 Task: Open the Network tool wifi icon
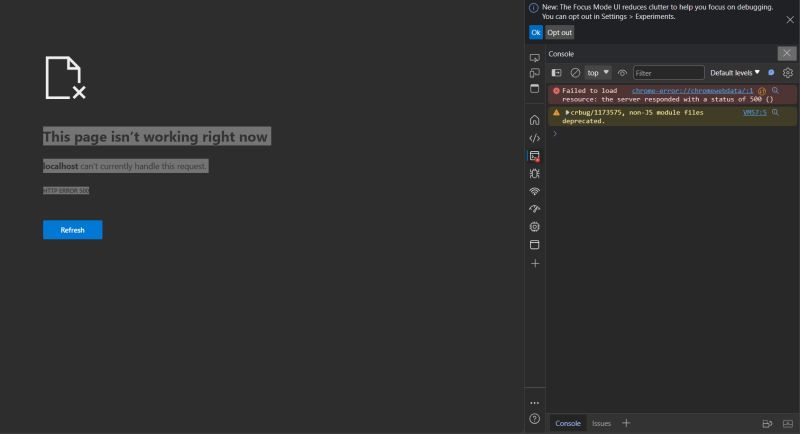(x=534, y=191)
